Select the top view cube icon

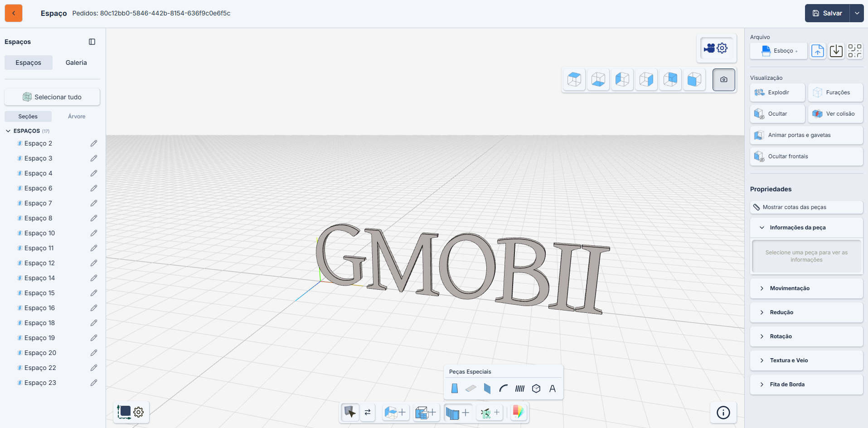click(x=574, y=79)
